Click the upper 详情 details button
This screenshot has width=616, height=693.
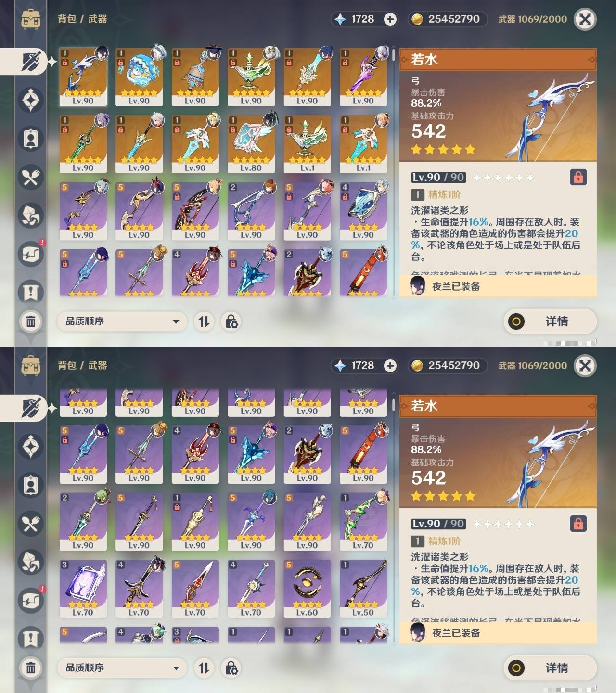coord(550,321)
